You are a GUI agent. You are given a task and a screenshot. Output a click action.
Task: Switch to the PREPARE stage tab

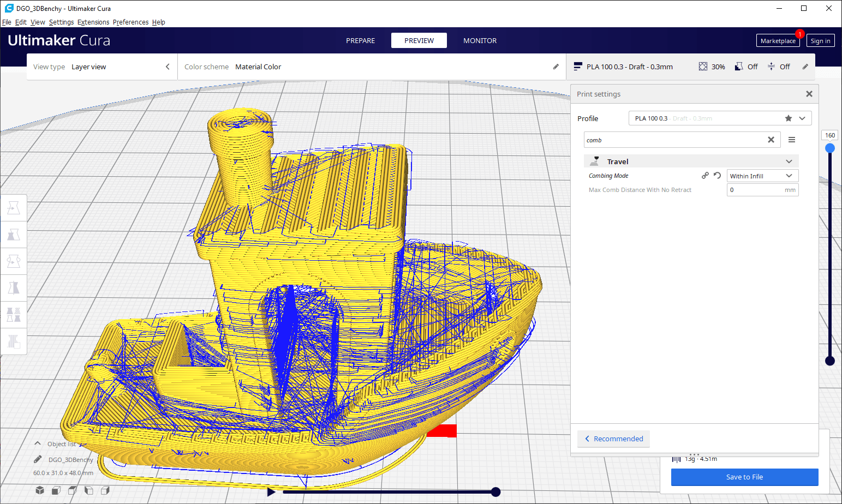(360, 40)
